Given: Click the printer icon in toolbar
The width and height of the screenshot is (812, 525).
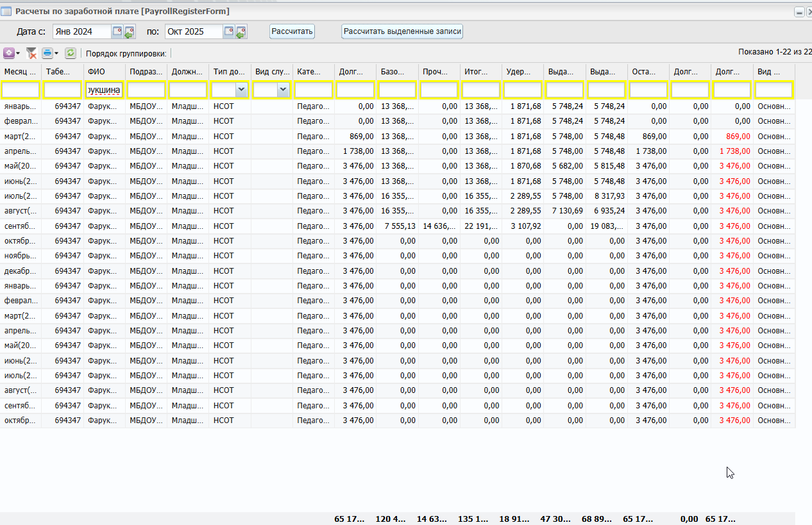Looking at the screenshot, I should (x=47, y=53).
